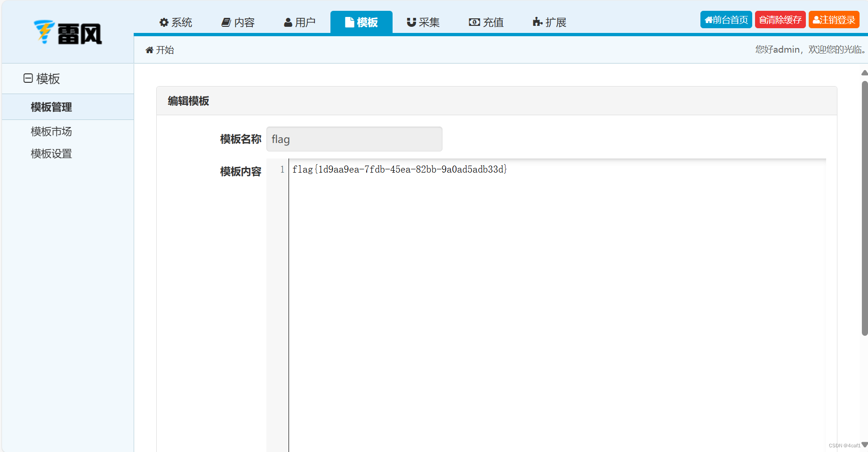Open the 扩展 menu tab

tap(549, 22)
